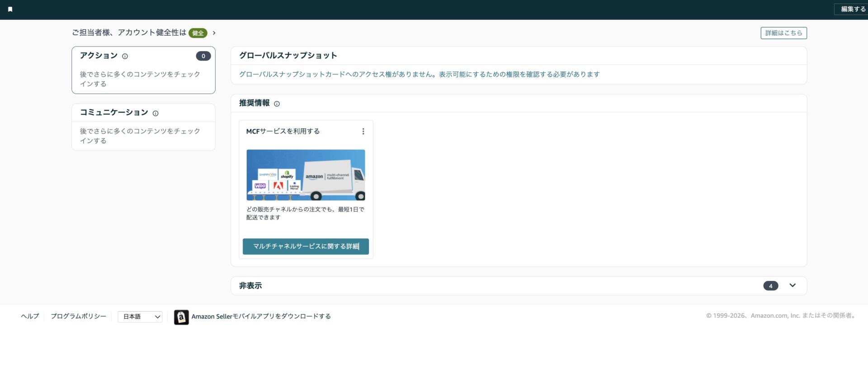Open the プログラムポリシー footer link
868x368 pixels.
pyautogui.click(x=78, y=316)
